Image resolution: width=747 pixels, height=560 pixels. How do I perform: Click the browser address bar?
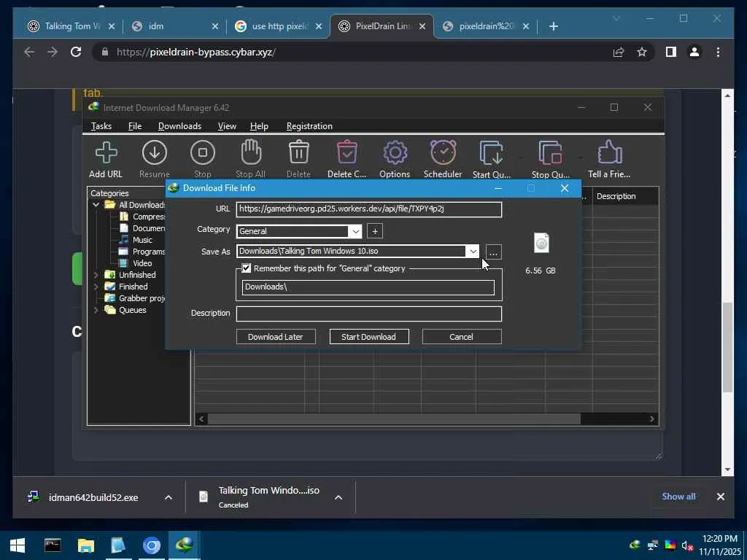coord(352,52)
